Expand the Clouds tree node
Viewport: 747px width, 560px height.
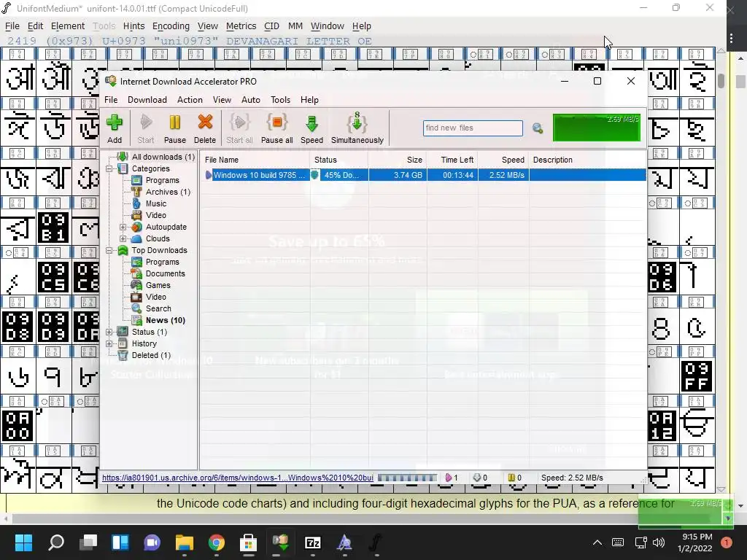123,238
